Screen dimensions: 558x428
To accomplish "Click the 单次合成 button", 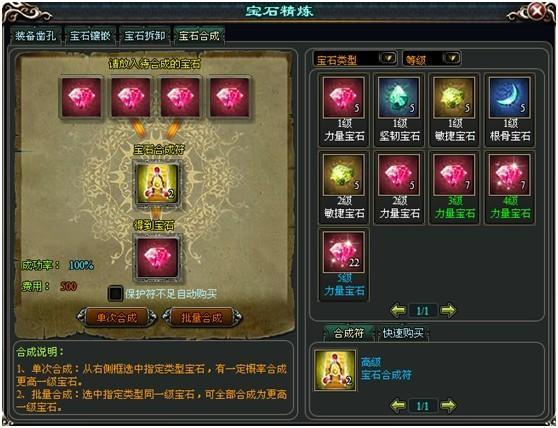I will 117,317.
